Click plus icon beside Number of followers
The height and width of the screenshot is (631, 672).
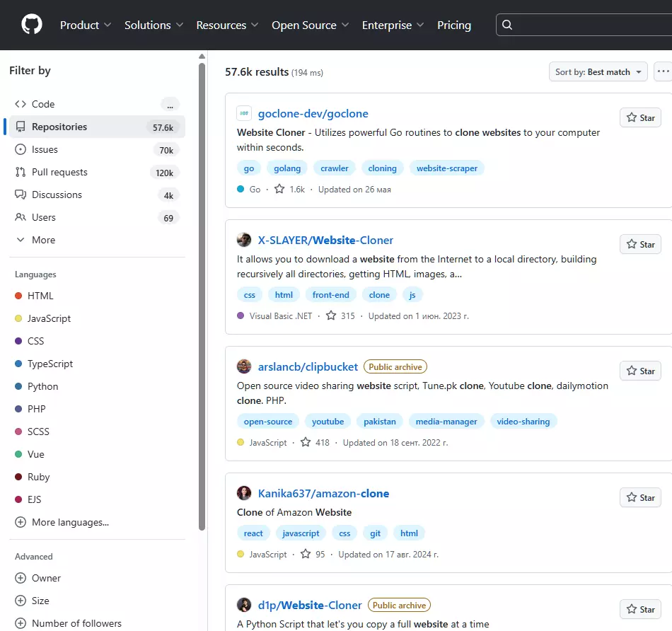click(20, 623)
